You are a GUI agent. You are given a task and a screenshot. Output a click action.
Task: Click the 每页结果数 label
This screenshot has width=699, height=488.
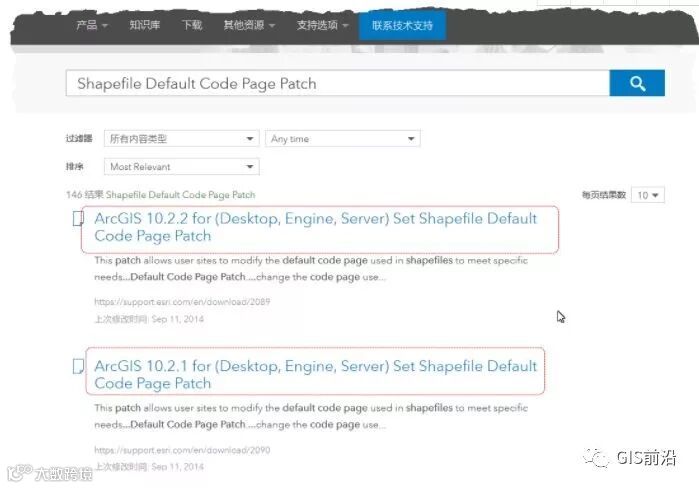click(604, 195)
